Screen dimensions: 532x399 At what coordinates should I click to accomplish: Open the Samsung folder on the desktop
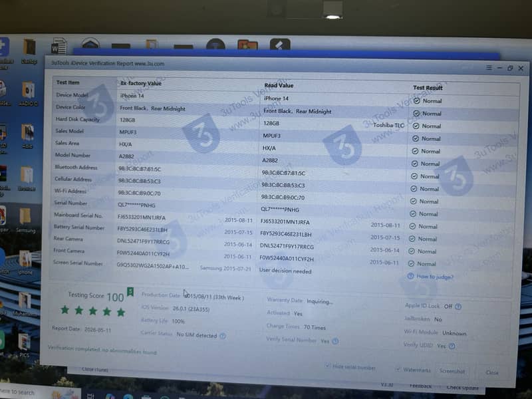point(25,221)
